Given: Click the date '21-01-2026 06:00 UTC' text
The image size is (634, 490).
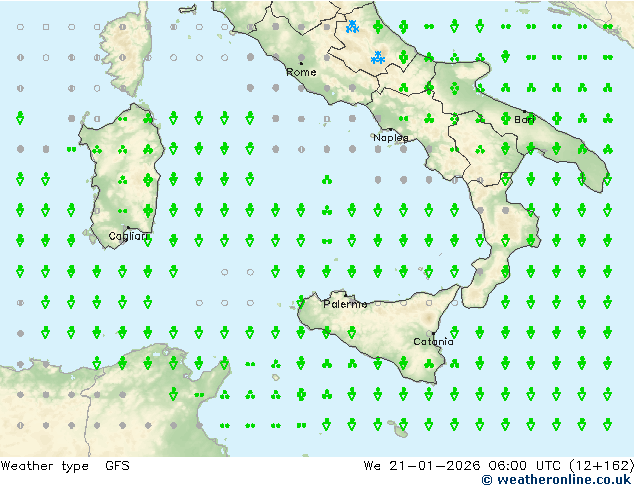Looking at the screenshot, I should (x=475, y=466).
